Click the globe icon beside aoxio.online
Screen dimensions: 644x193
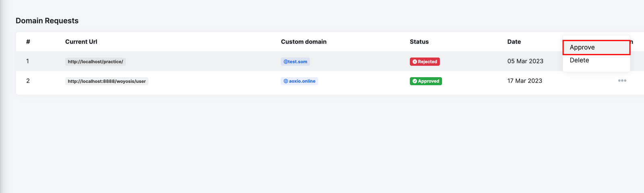(286, 81)
